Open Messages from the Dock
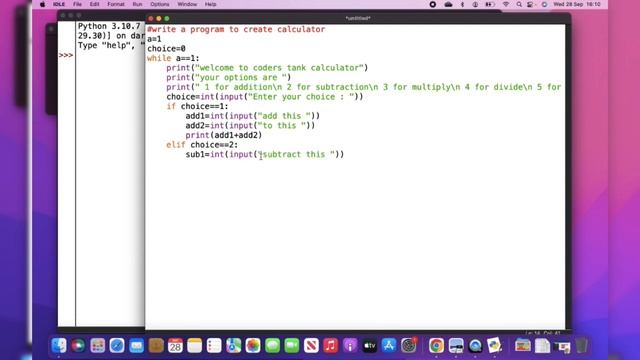The image size is (640, 360). tap(272, 346)
